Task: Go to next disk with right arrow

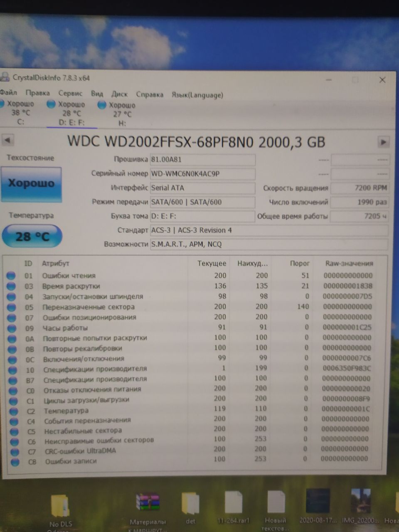Action: (x=383, y=142)
